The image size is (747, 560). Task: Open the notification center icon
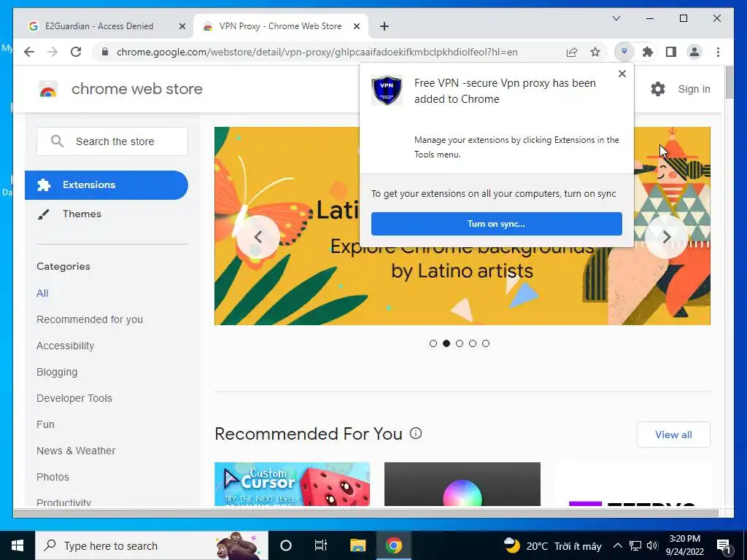(724, 545)
